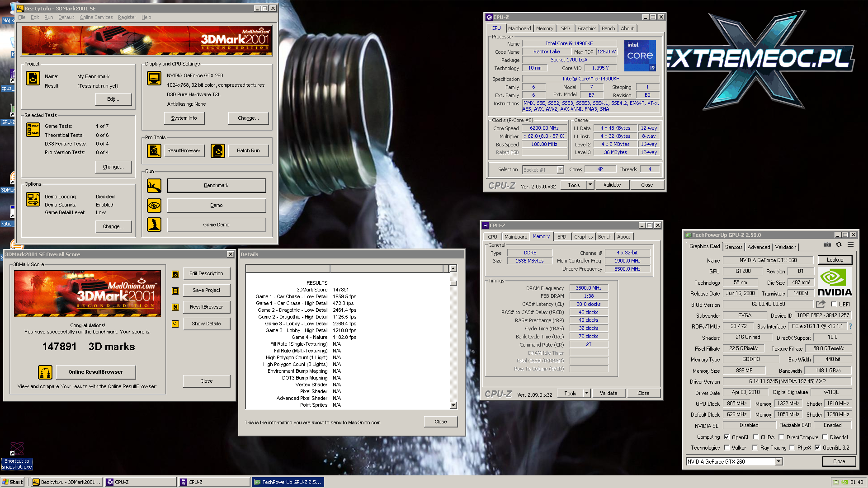This screenshot has width=868, height=488.
Task: Click the Project edit icon in 3DMark
Action: coord(33,79)
